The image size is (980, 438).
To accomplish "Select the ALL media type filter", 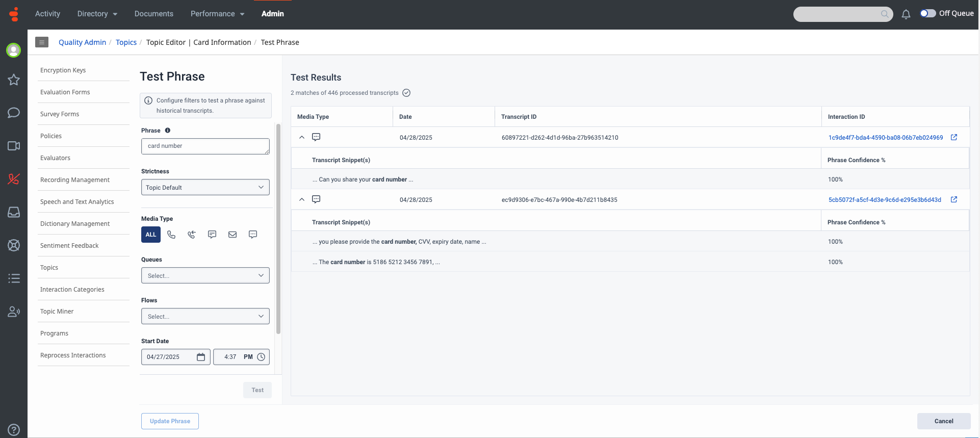I will [x=151, y=235].
